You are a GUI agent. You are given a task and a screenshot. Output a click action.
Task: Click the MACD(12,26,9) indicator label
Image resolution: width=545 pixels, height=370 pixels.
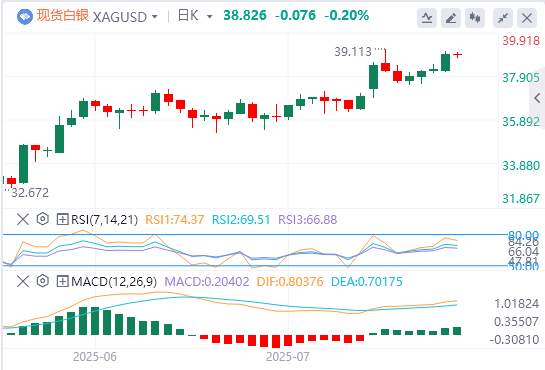(x=114, y=281)
